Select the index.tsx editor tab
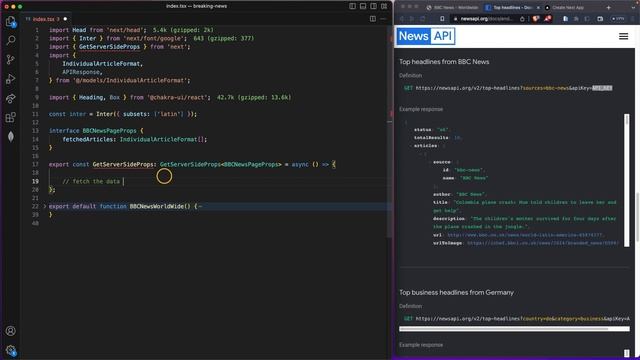640x360 pixels. tap(46, 19)
